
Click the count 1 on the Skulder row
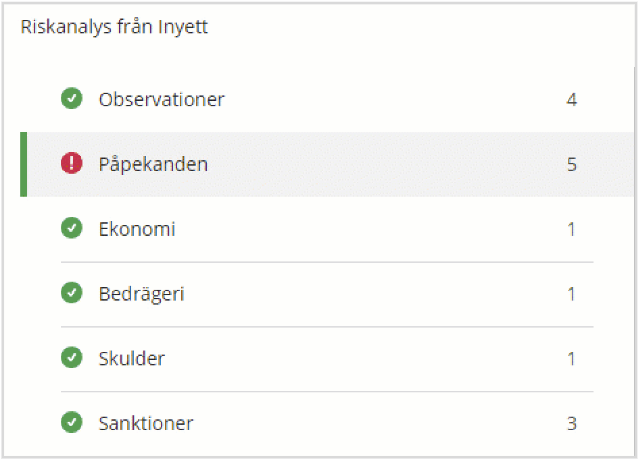pyautogui.click(x=571, y=359)
